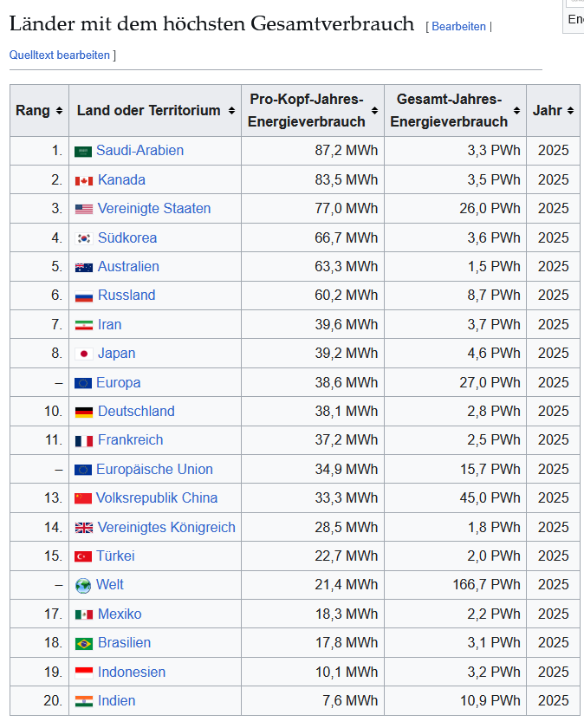Viewport: 584px width, 728px height.
Task: Select the 10,9 PWh cell
Action: click(455, 701)
